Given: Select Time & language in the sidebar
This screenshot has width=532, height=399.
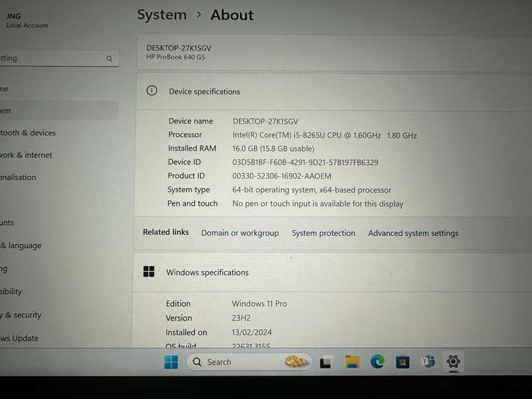Looking at the screenshot, I should click(59, 245).
